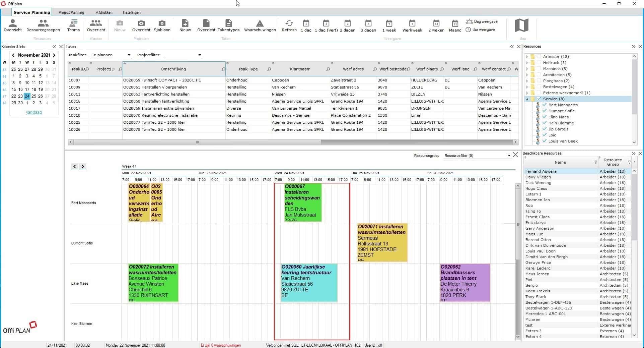This screenshot has width=644, height=348.
Task: Click the Vandaag link in calendar
Action: 34,112
